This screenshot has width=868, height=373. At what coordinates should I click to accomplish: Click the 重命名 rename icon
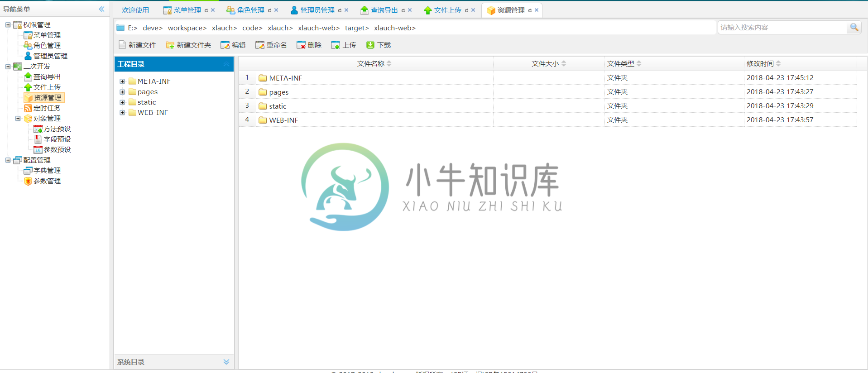tap(259, 45)
